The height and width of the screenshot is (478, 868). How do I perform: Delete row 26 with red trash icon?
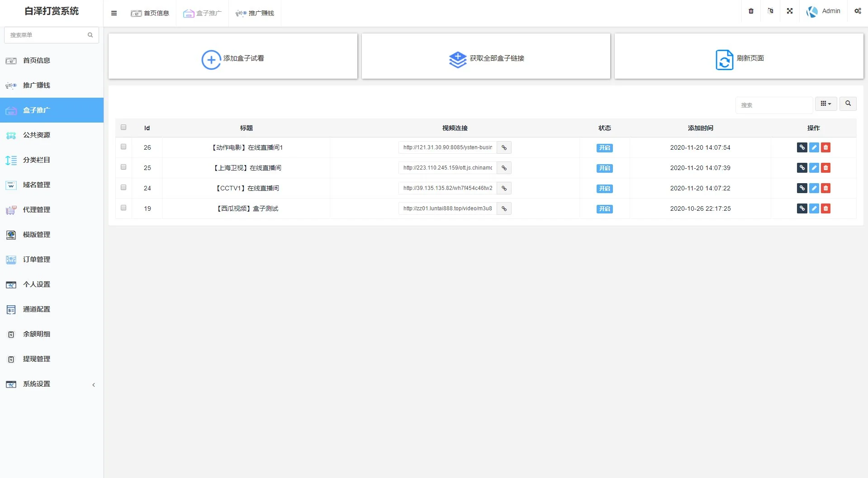(x=825, y=147)
